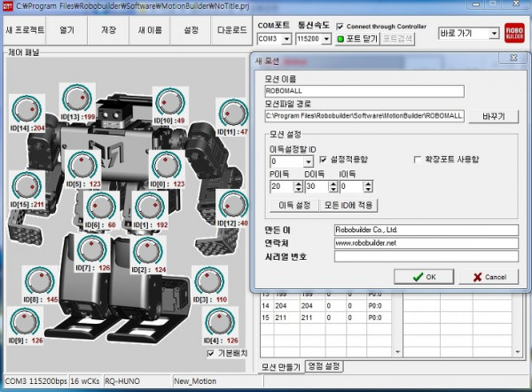Image resolution: width=532 pixels, height=392 pixels.
Task: Click the ID[1] servo knob
Action: pos(150,207)
